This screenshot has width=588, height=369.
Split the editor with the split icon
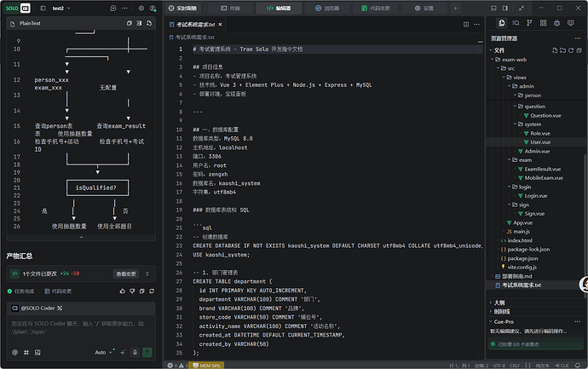pyautogui.click(x=466, y=25)
